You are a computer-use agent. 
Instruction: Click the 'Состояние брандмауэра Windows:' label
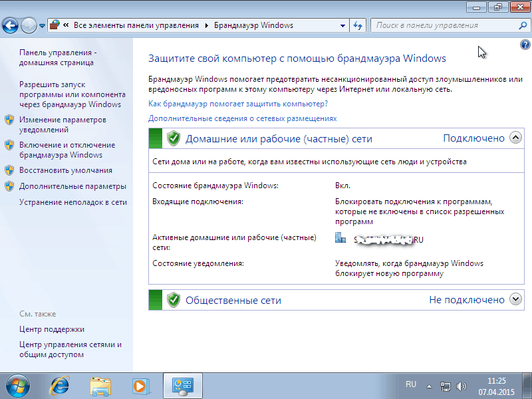tap(215, 186)
